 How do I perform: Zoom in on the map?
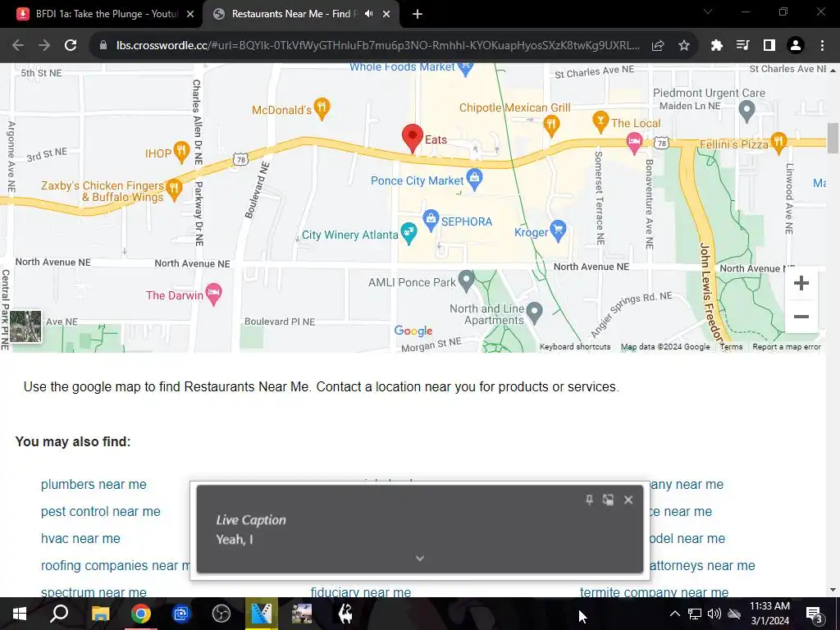(801, 283)
